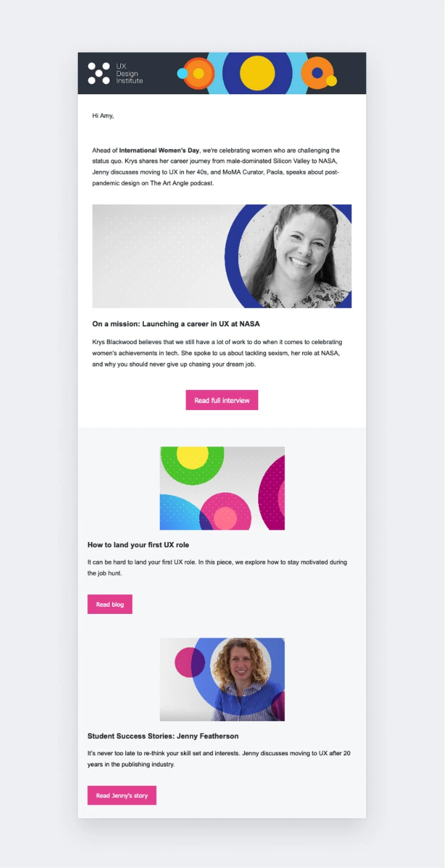Click the UX Design Institute logo text

point(129,73)
